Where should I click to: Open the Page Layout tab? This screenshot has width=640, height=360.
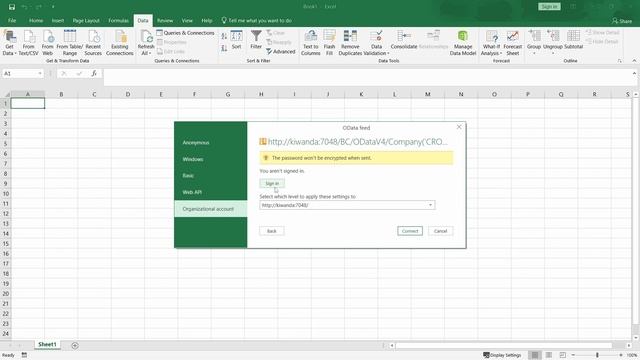click(x=86, y=20)
